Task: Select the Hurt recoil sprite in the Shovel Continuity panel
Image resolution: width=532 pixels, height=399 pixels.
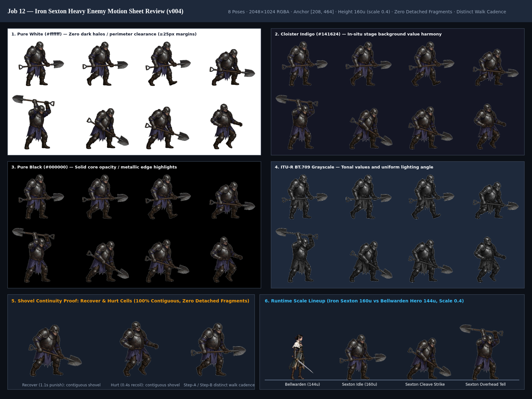Action: (x=139, y=349)
